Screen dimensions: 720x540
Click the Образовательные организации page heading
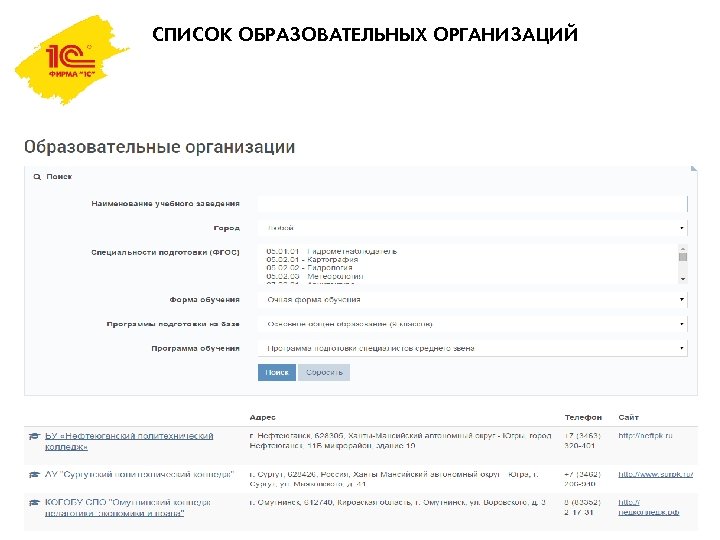click(159, 147)
